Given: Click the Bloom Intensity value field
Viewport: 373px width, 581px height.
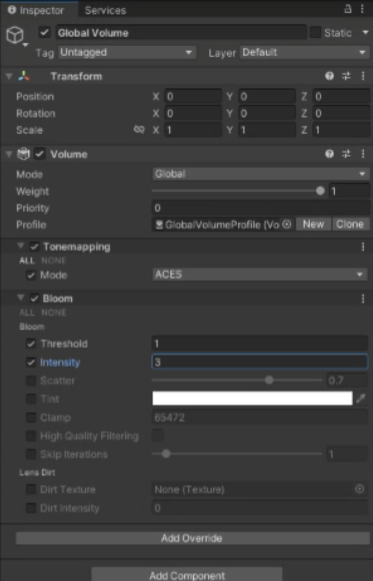Looking at the screenshot, I should coord(260,362).
